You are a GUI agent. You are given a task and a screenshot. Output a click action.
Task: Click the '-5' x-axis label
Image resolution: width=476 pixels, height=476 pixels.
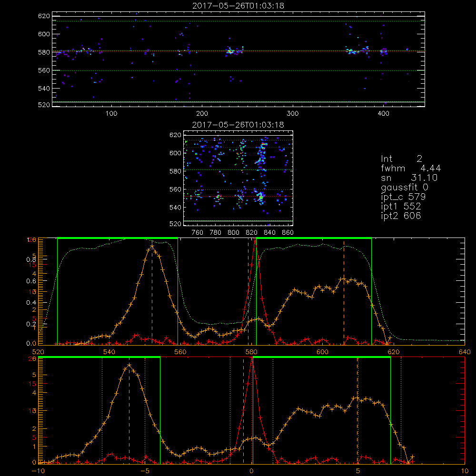coord(145,471)
